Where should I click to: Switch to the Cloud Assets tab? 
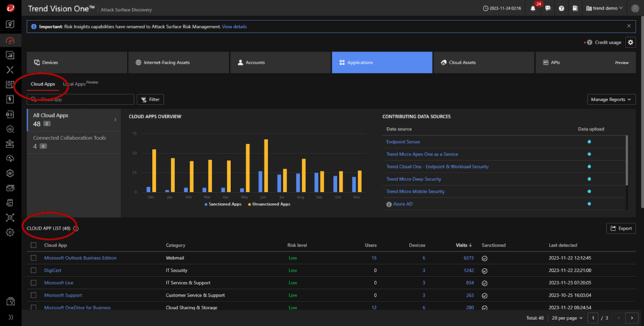click(x=483, y=62)
